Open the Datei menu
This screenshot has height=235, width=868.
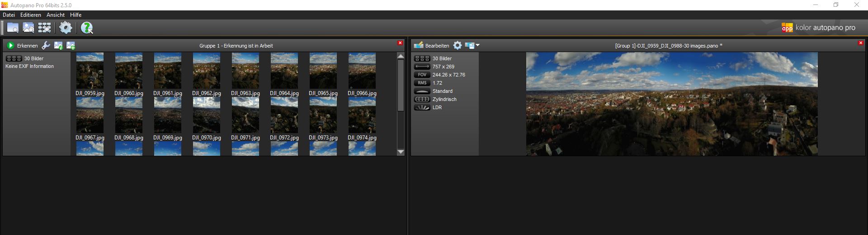[9, 15]
